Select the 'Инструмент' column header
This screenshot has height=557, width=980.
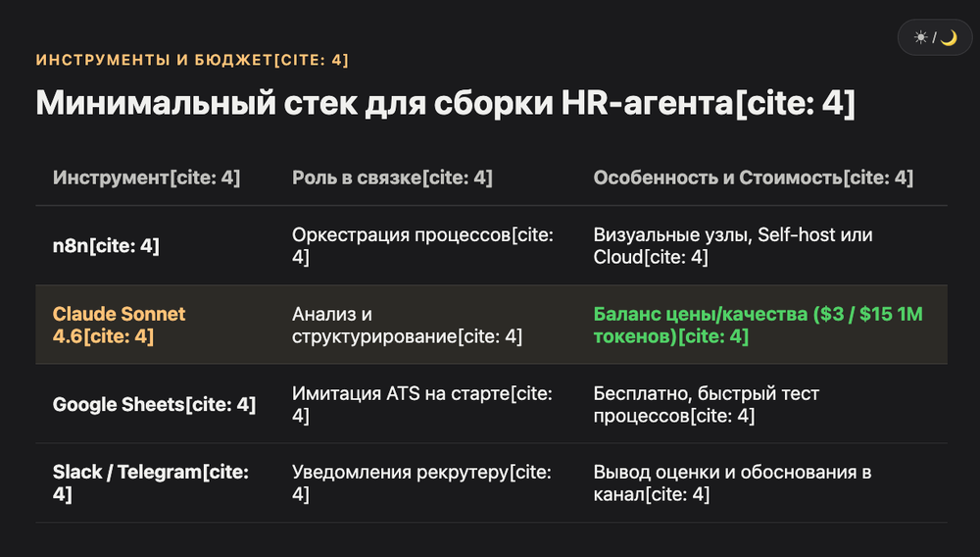(x=155, y=177)
